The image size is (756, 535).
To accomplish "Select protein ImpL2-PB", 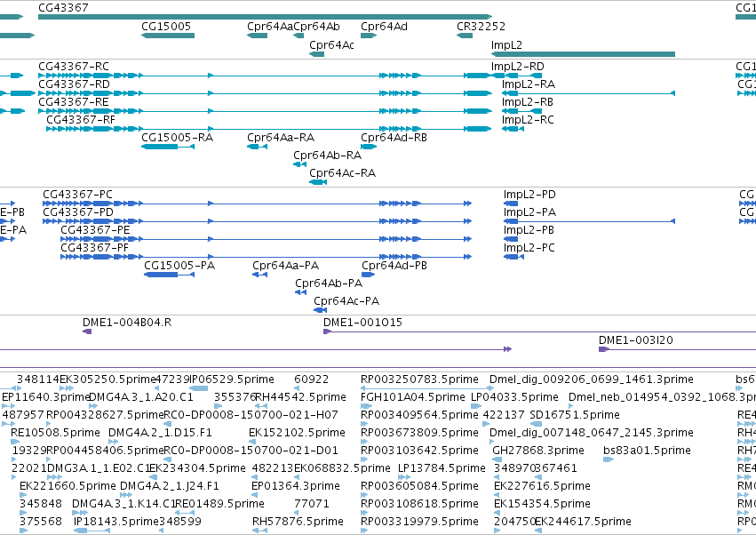I will coord(511,239).
